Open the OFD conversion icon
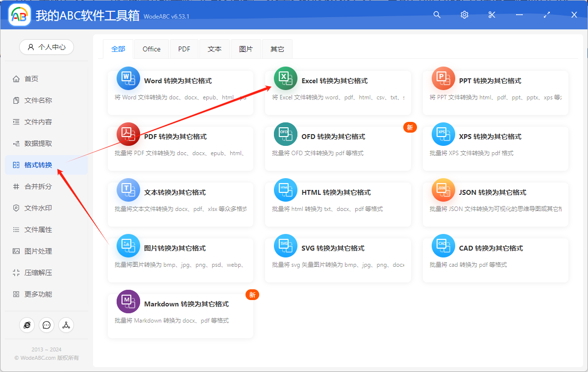This screenshot has width=588, height=372. (x=285, y=134)
